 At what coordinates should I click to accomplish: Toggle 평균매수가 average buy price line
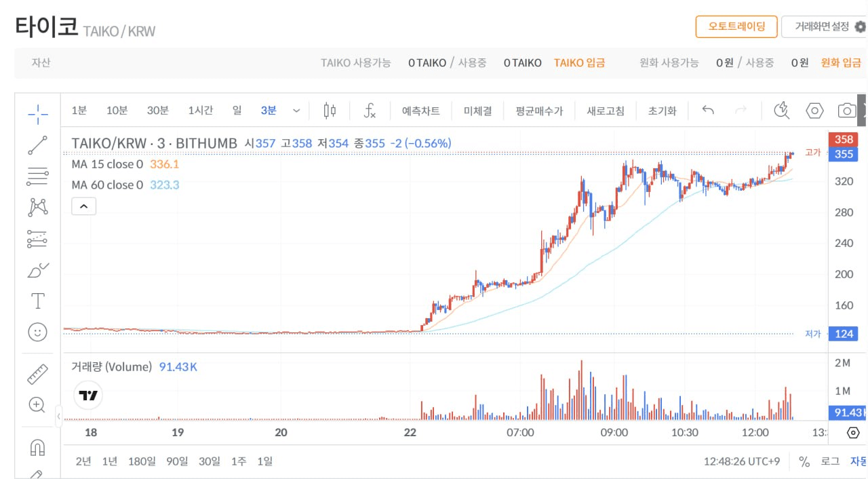tap(539, 111)
